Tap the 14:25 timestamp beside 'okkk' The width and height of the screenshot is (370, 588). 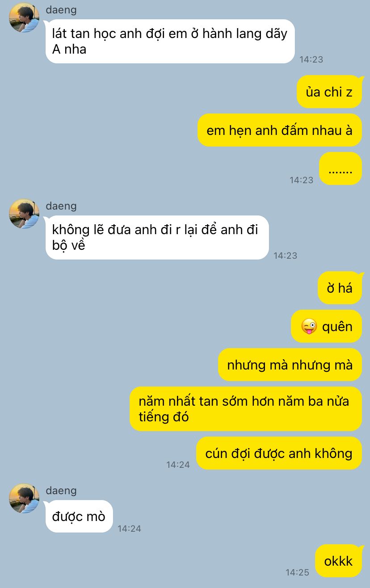click(x=298, y=572)
